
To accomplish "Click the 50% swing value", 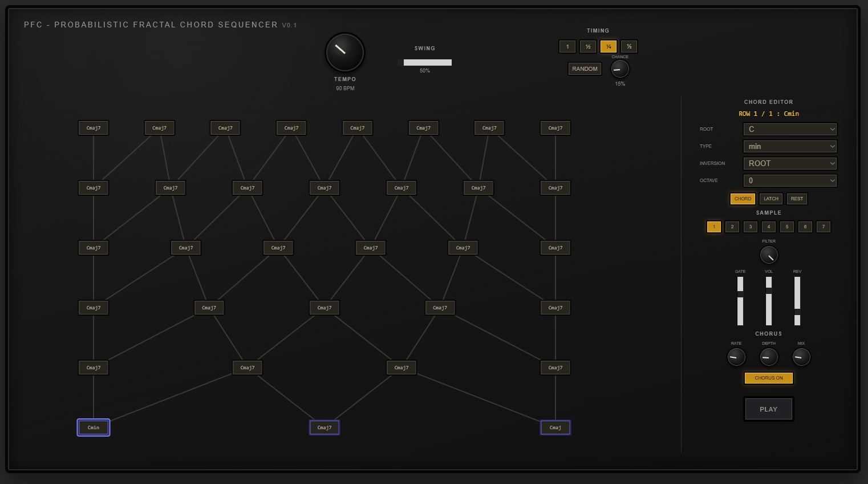I will [x=425, y=71].
